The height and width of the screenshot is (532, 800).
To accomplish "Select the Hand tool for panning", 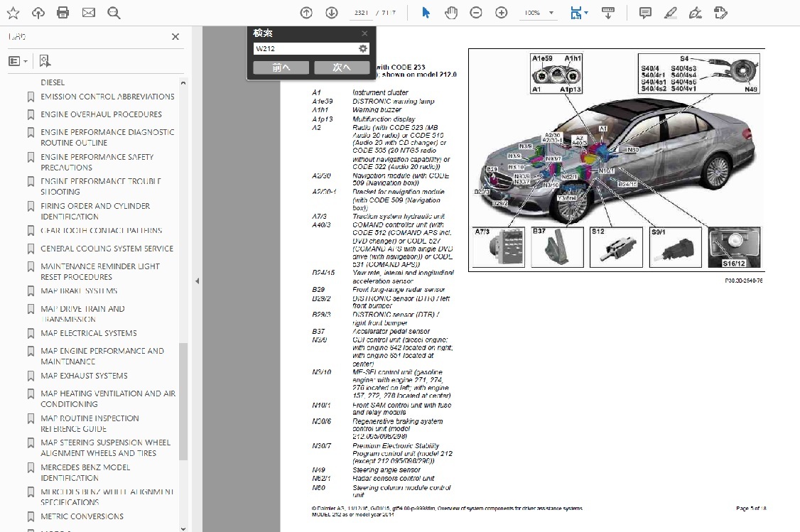I will coord(451,12).
